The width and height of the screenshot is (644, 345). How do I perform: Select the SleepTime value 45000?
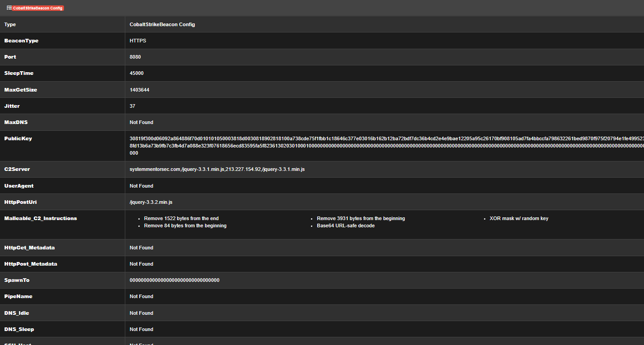pyautogui.click(x=137, y=73)
